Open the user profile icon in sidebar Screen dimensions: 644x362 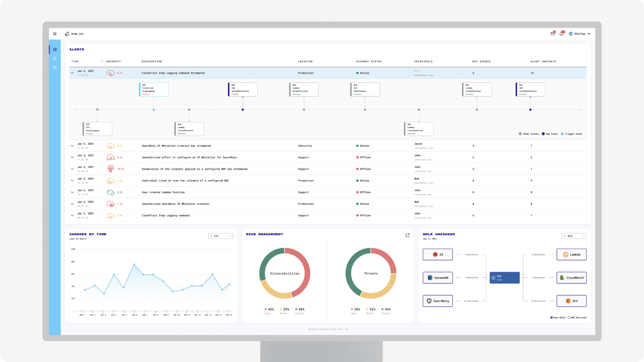55,58
